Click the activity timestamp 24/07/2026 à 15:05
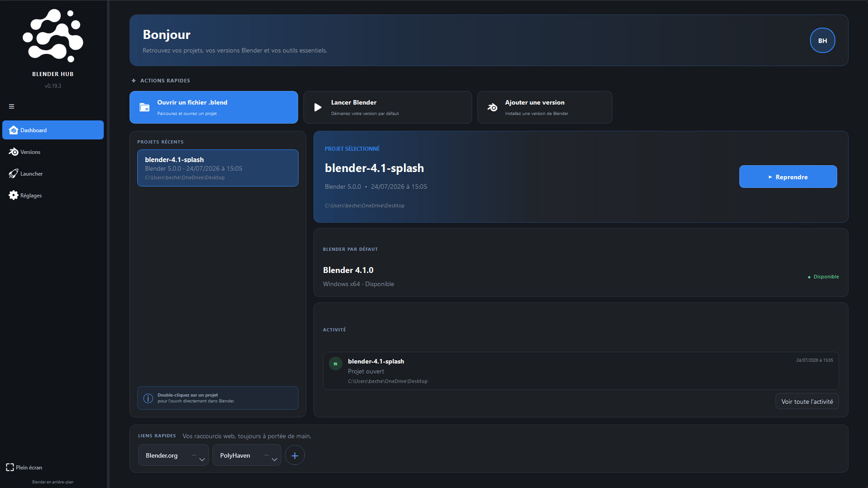The width and height of the screenshot is (868, 488). click(815, 360)
